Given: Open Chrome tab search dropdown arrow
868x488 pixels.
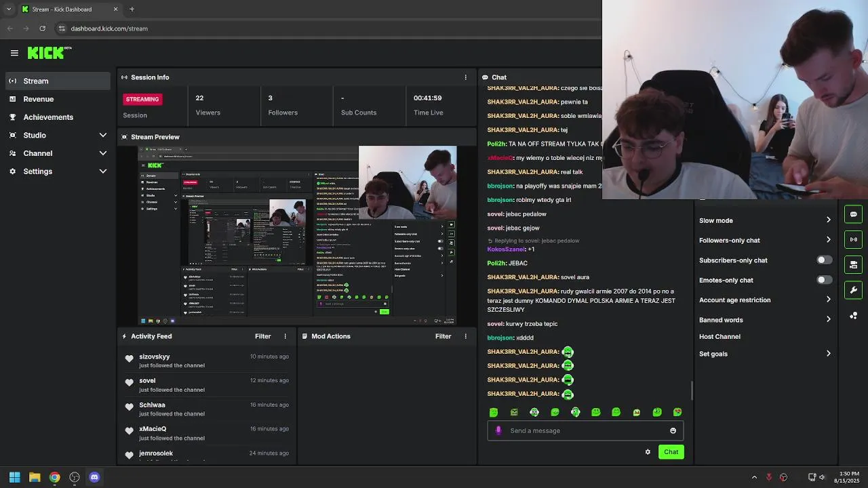Looking at the screenshot, I should (x=8, y=9).
